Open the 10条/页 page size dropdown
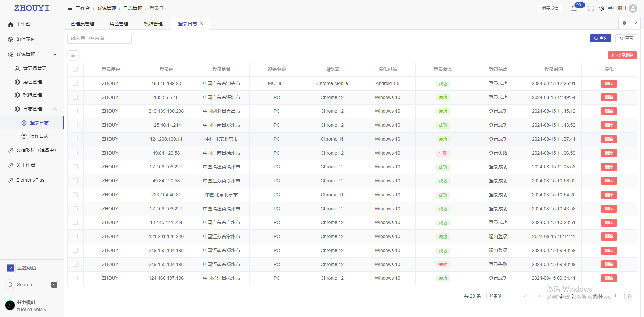Screen dimensions: 644x317 [x=507, y=296]
